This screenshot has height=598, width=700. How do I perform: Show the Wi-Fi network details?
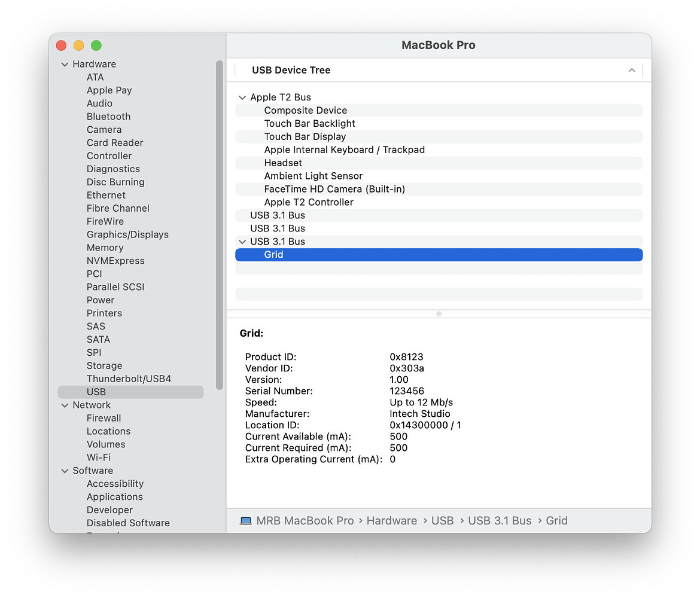point(99,457)
